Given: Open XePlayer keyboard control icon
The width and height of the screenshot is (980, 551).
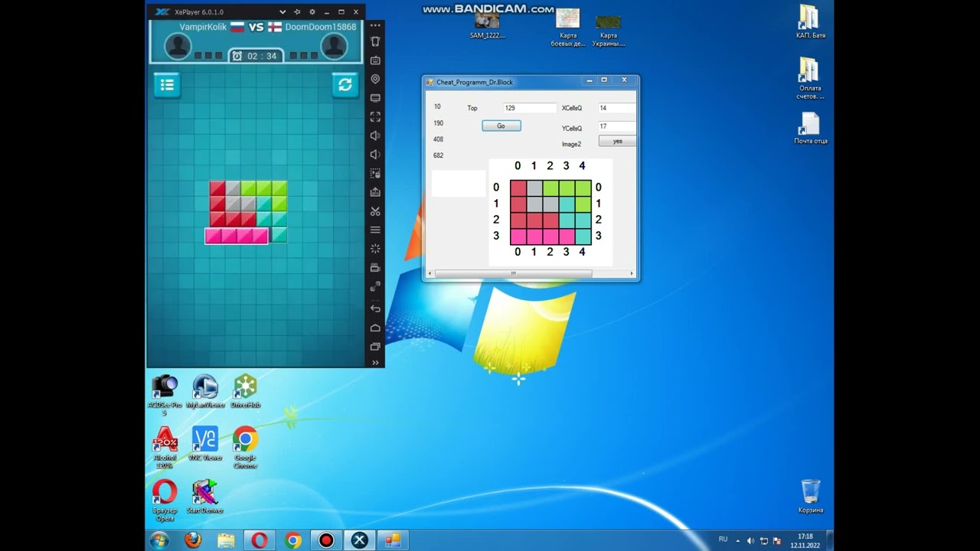Looking at the screenshot, I should [375, 60].
